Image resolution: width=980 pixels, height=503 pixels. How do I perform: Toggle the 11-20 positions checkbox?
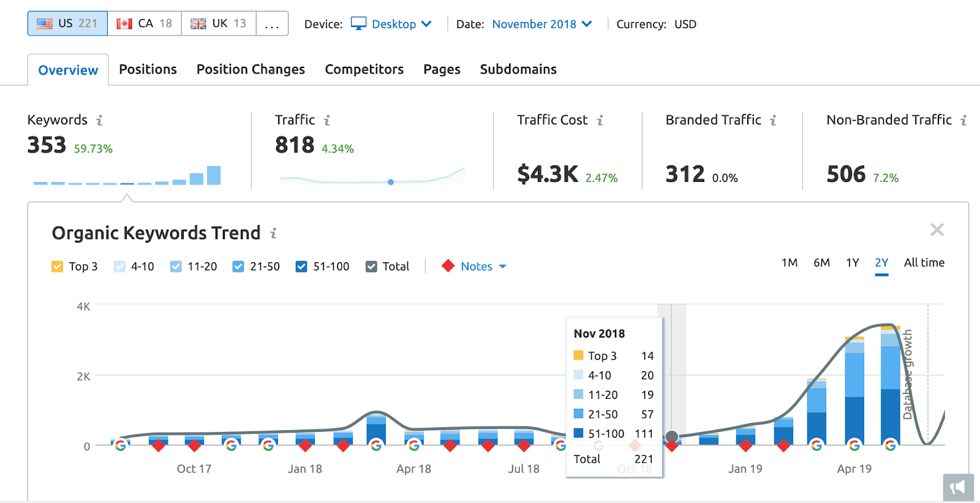coord(176,267)
